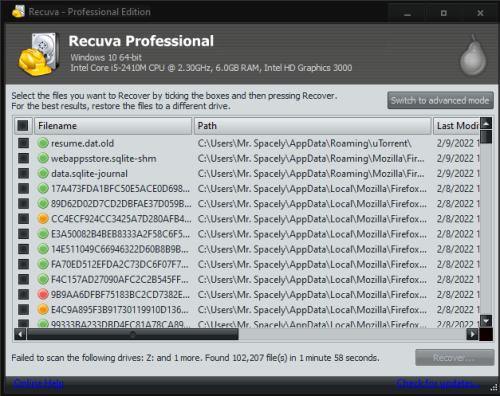Tick the checkbox for the CC4ECF924CC3425A7D280AFB4 file

pyautogui.click(x=23, y=219)
